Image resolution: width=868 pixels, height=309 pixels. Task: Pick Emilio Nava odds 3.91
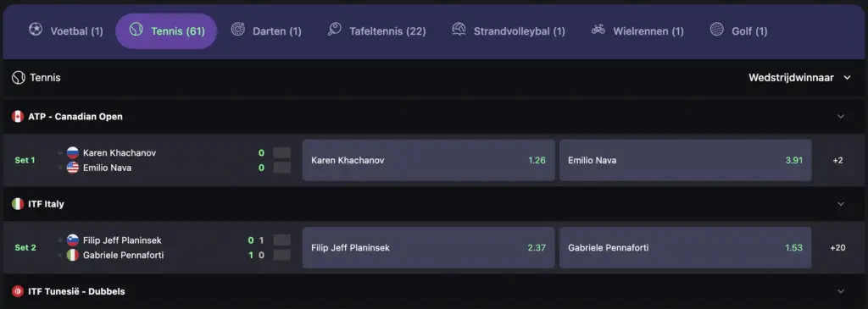tap(685, 160)
